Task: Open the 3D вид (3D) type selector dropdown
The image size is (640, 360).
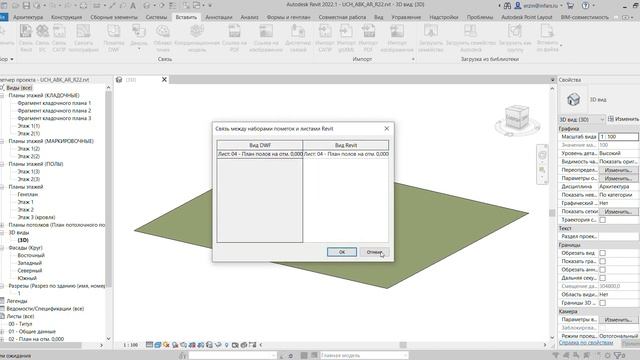Action: 582,119
